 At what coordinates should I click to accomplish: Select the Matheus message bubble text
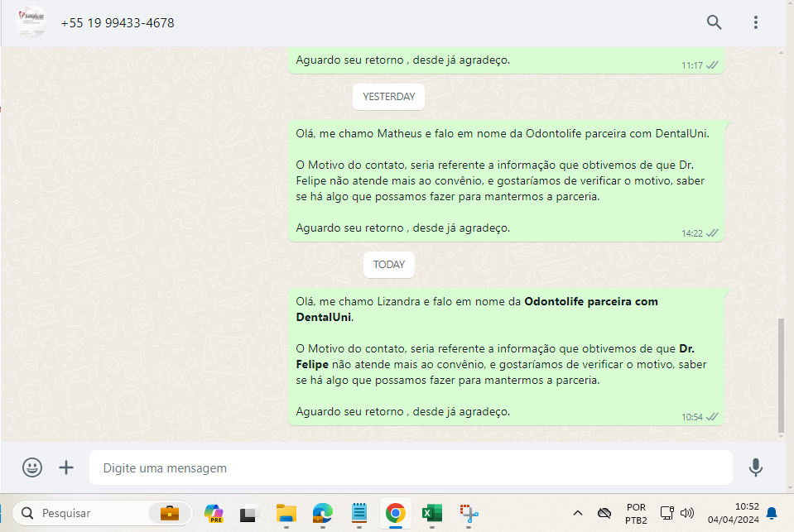(503, 180)
